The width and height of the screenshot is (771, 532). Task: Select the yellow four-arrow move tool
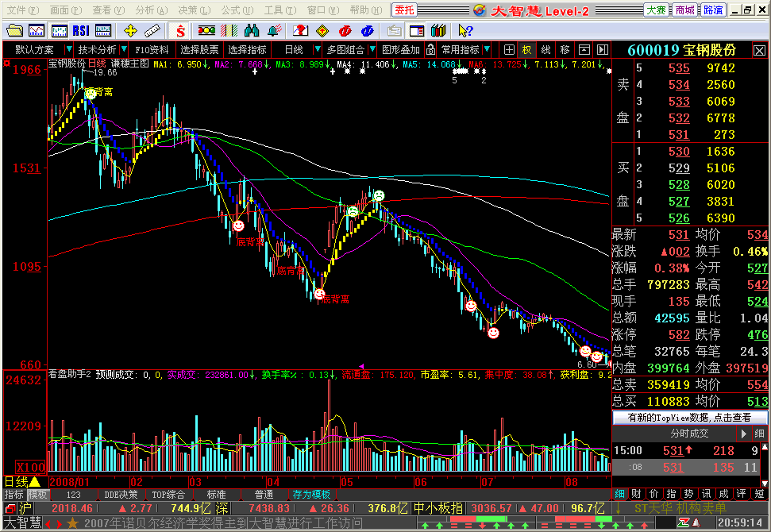click(130, 31)
